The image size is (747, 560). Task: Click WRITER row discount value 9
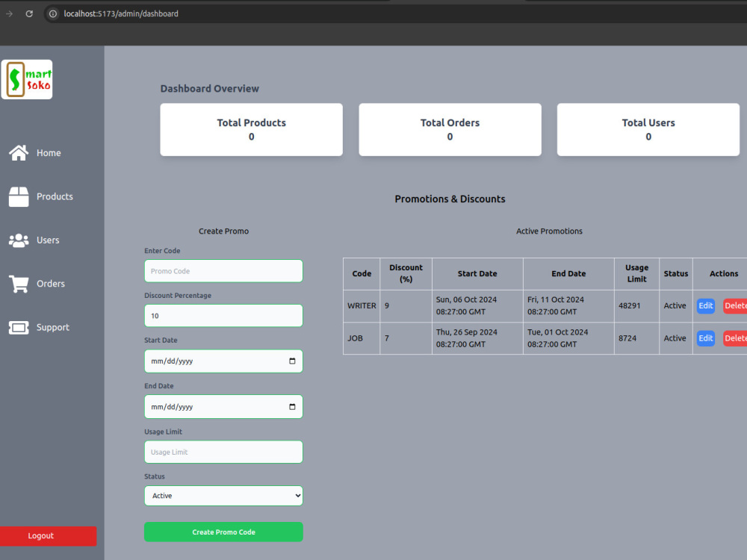point(387,305)
